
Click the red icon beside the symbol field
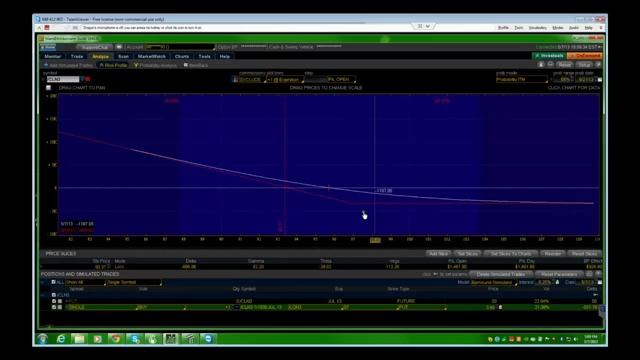87,79
